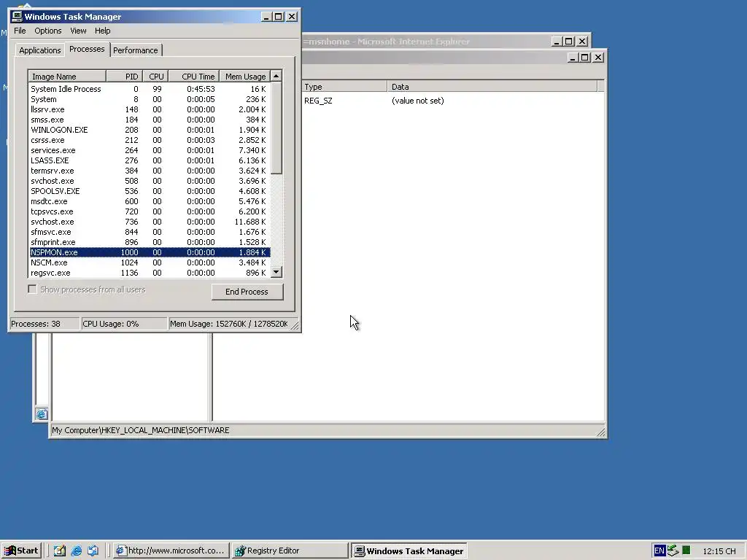Viewport: 747px width, 560px height.
Task: Open View menu in Task Manager
Action: point(78,31)
